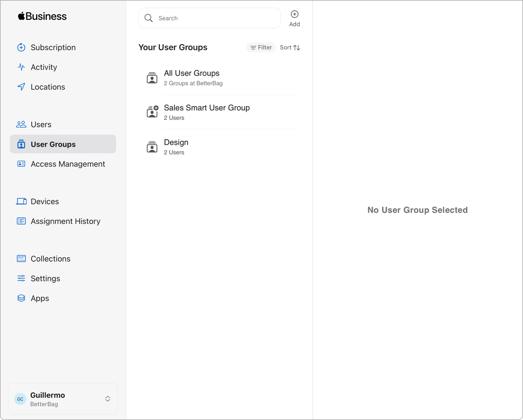
Task: Click the Settings sliders icon
Action: [21, 278]
